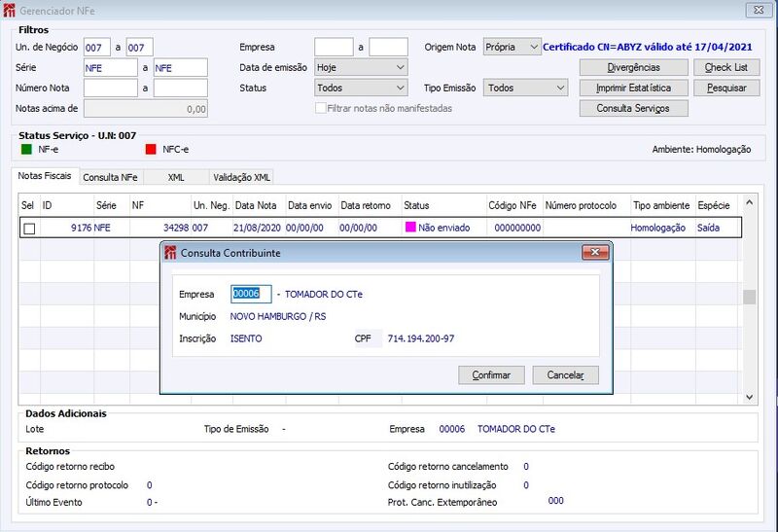Click the Notas acima de value field
Image resolution: width=778 pixels, height=532 pixels.
pos(146,109)
